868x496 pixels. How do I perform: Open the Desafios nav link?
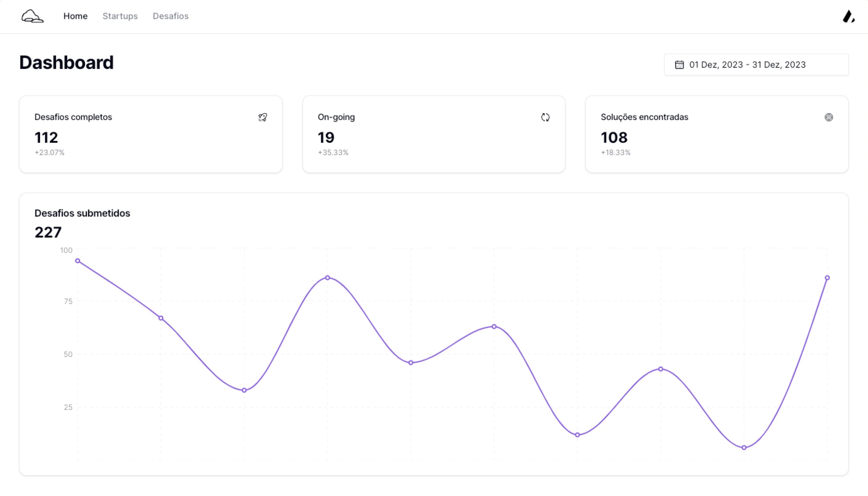click(x=170, y=16)
